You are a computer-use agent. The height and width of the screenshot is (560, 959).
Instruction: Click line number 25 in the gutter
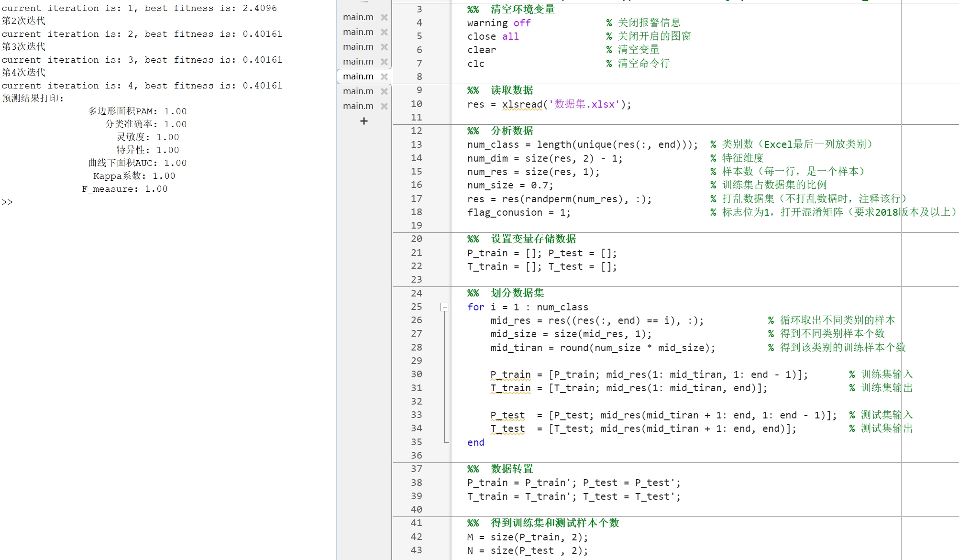click(416, 307)
